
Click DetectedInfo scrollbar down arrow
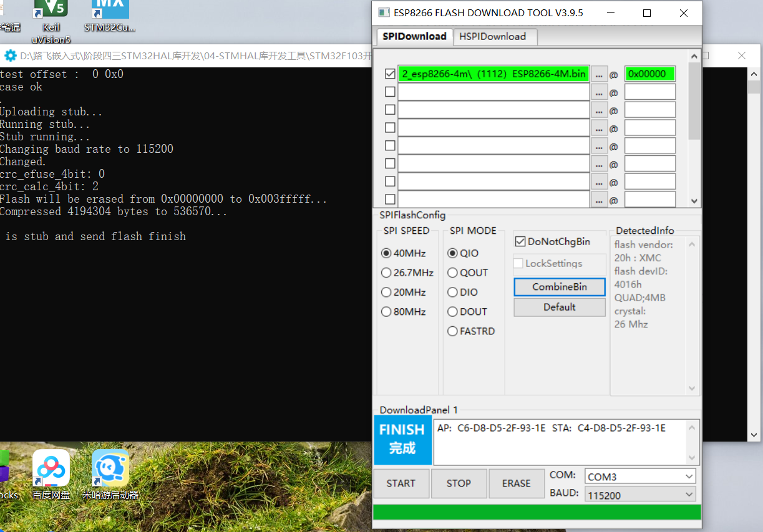(x=692, y=389)
